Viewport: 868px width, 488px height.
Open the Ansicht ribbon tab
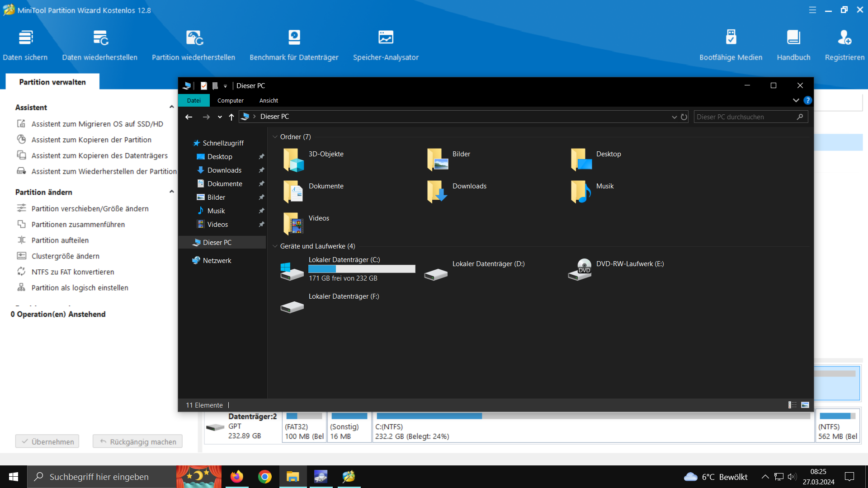269,100
